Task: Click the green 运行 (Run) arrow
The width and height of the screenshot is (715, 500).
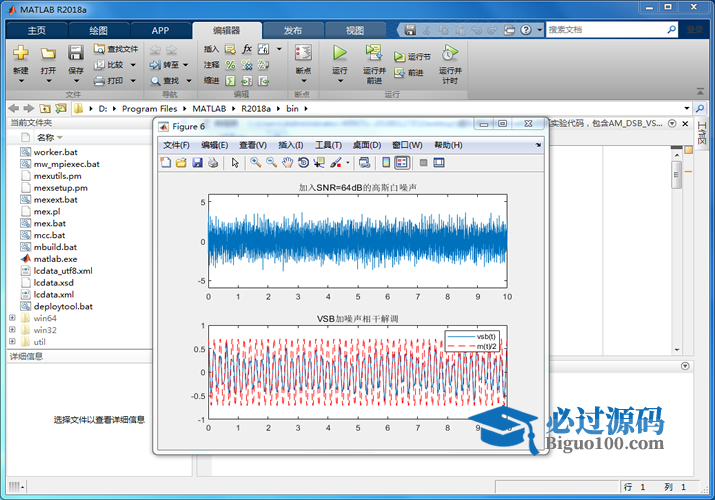Action: (x=339, y=53)
